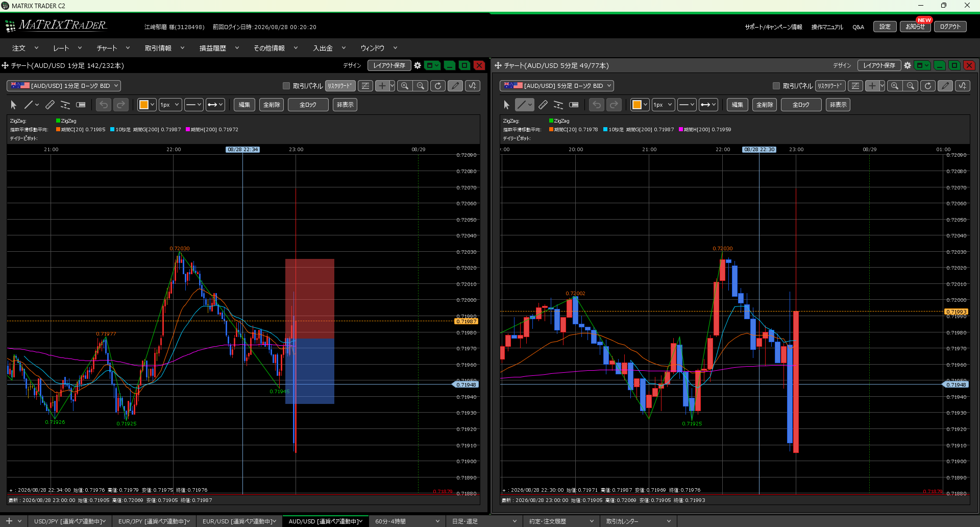980x527 pixels.
Task: Open settings gear of the 5分足 chart panel
Action: 908,65
